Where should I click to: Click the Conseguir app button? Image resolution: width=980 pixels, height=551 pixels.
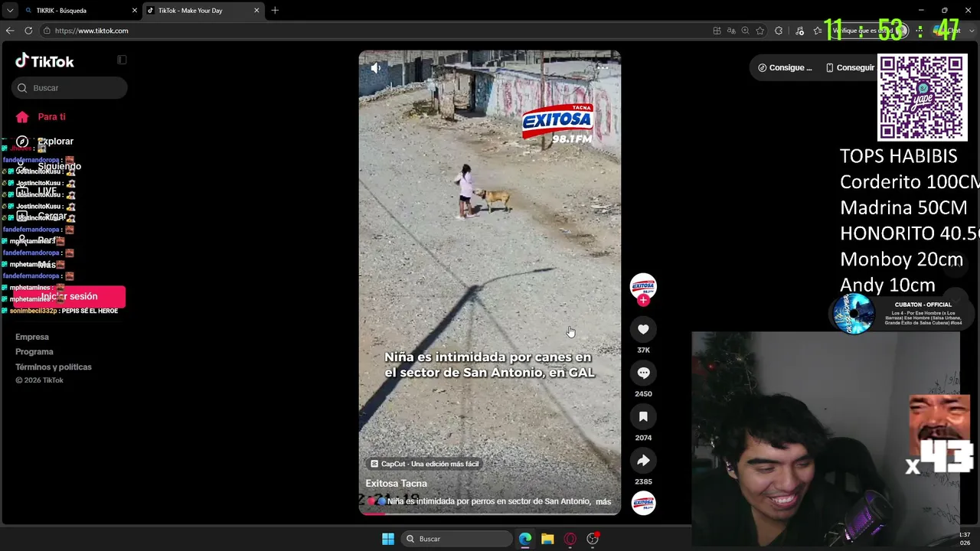pos(850,67)
